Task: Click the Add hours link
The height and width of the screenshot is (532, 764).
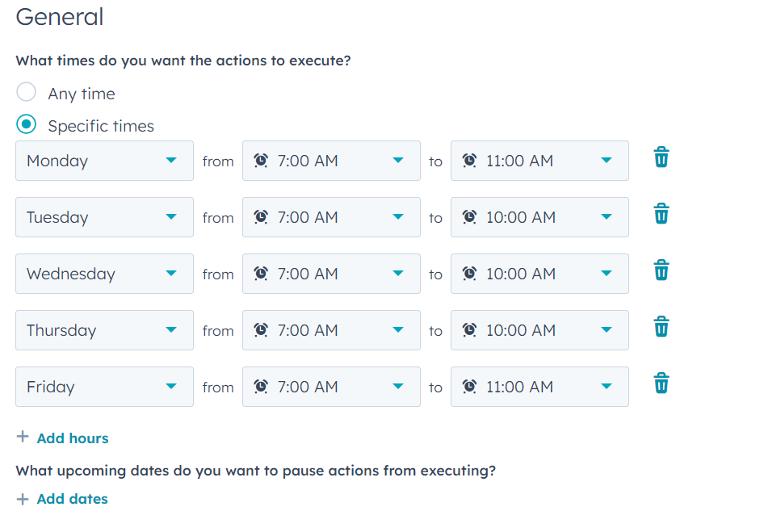Action: click(72, 438)
